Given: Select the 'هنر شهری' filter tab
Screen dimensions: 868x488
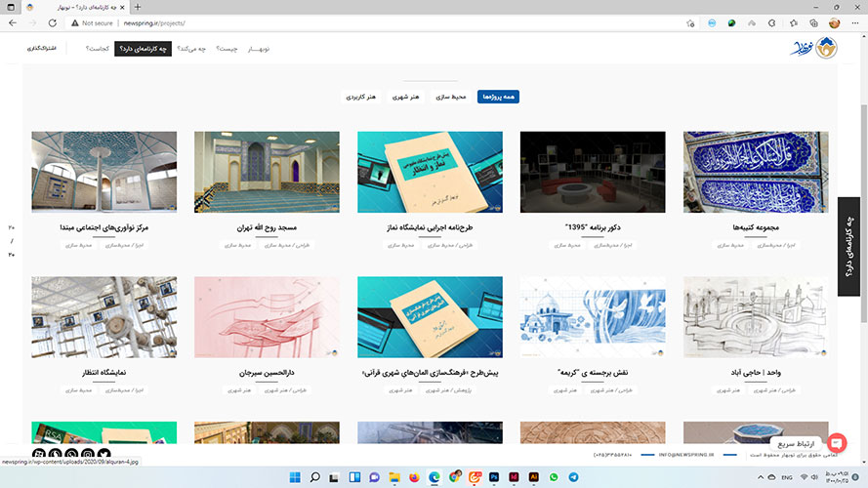Looking at the screenshot, I should click(x=406, y=97).
